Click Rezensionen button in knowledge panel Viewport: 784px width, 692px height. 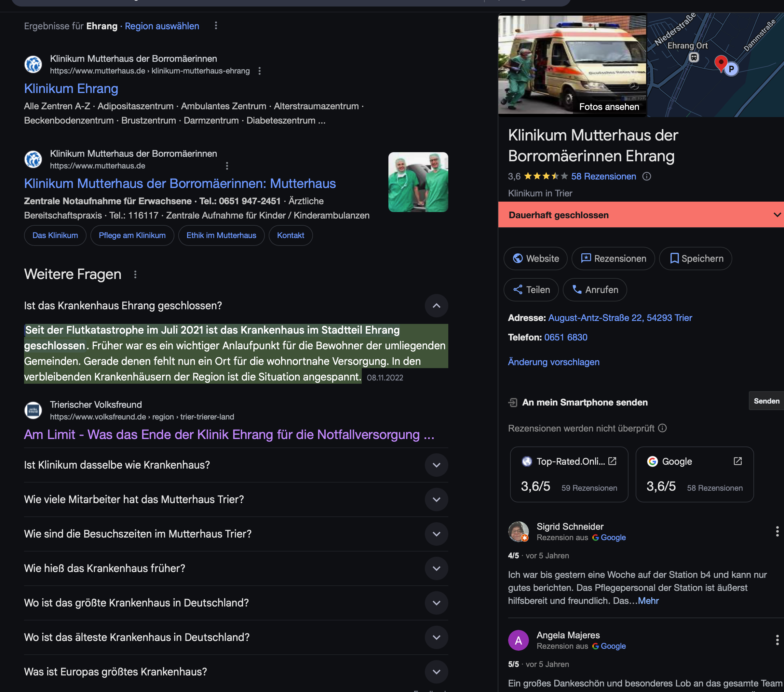pos(613,259)
